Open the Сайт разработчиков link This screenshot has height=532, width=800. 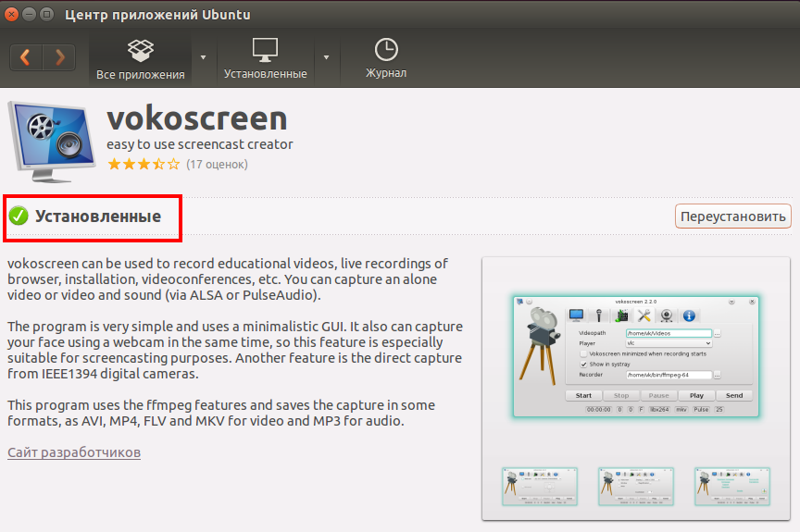74,452
